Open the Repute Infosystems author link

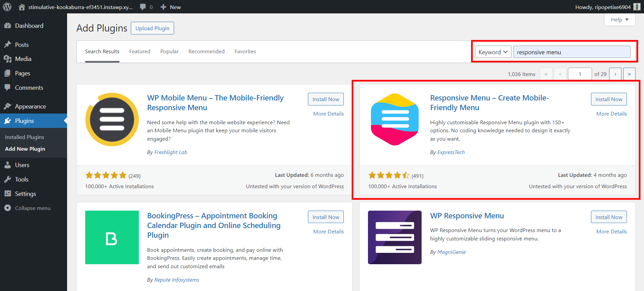coord(177,280)
